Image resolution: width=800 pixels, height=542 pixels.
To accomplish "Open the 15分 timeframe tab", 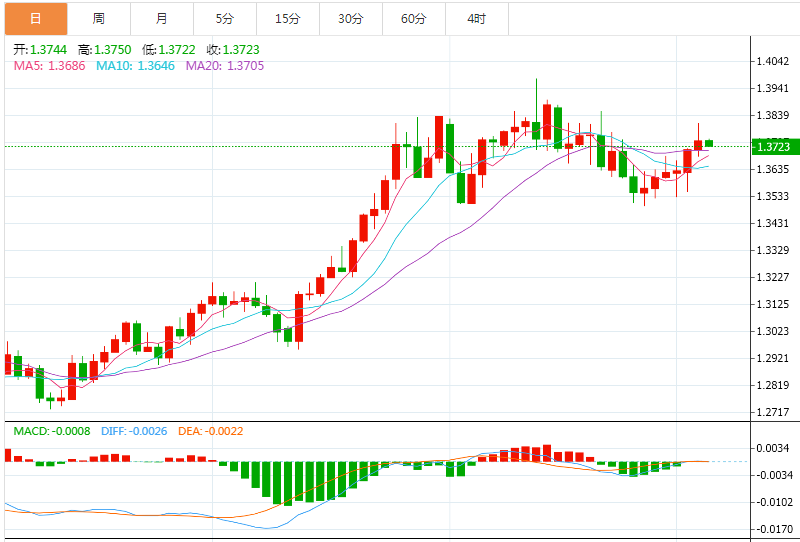I will click(288, 19).
